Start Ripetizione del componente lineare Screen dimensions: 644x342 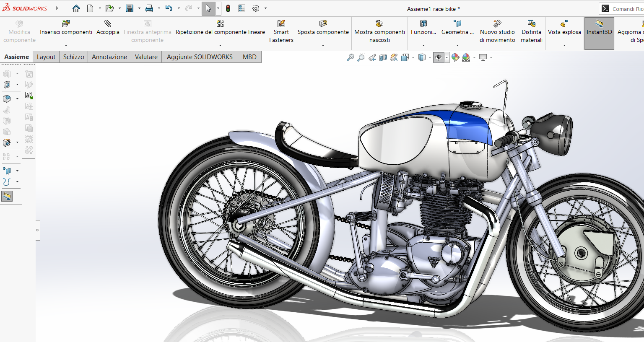coord(220,28)
